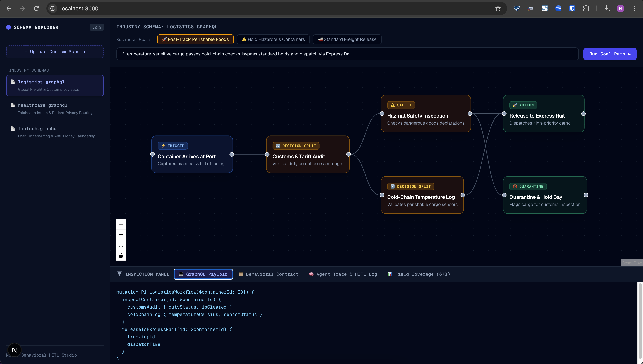This screenshot has width=643, height=364.
Task: Click the fintech.graphql file icon
Action: point(12,128)
